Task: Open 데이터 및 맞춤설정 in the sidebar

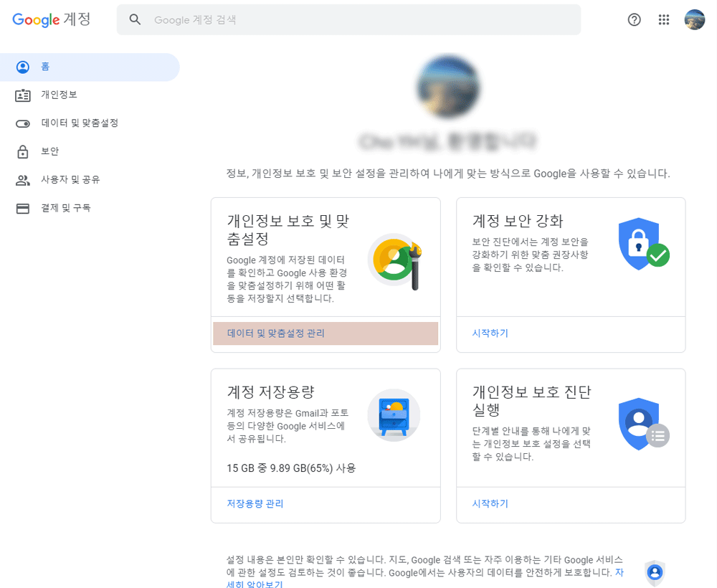Action: (80, 123)
